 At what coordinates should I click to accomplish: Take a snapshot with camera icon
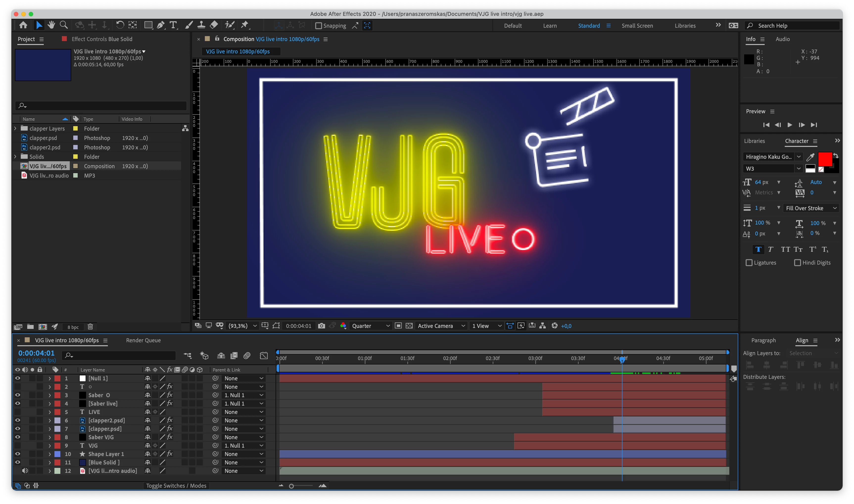[321, 326]
